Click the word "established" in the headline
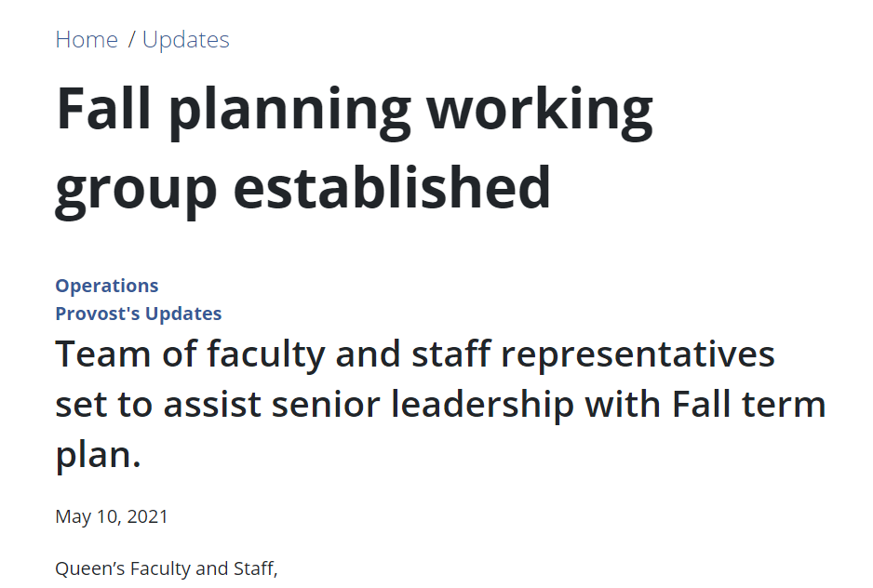The height and width of the screenshot is (588, 873). pyautogui.click(x=392, y=186)
